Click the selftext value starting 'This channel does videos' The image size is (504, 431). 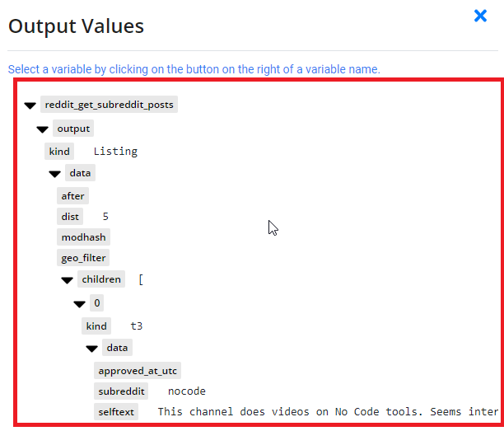(x=328, y=412)
